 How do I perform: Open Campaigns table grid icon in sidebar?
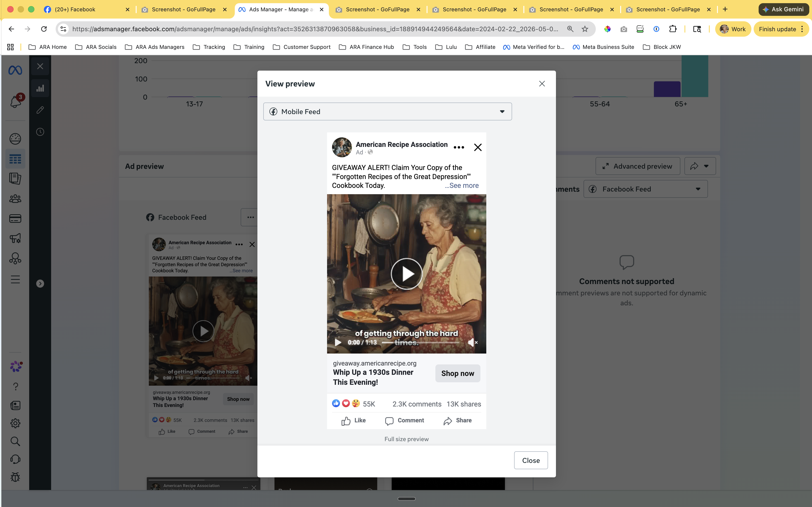pos(15,159)
